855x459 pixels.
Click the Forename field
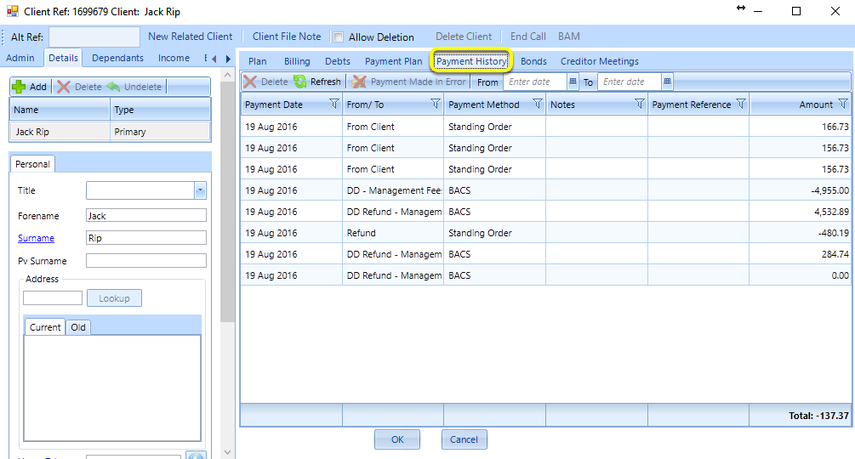pos(146,215)
